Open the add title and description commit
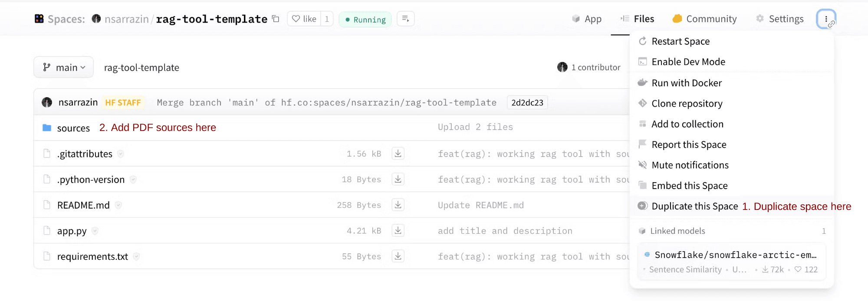 (505, 231)
